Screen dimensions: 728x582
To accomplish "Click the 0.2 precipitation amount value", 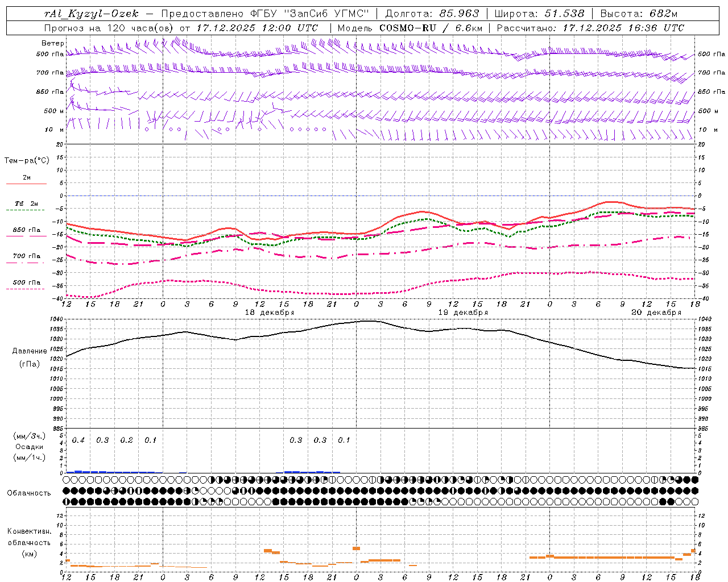I will [126, 440].
